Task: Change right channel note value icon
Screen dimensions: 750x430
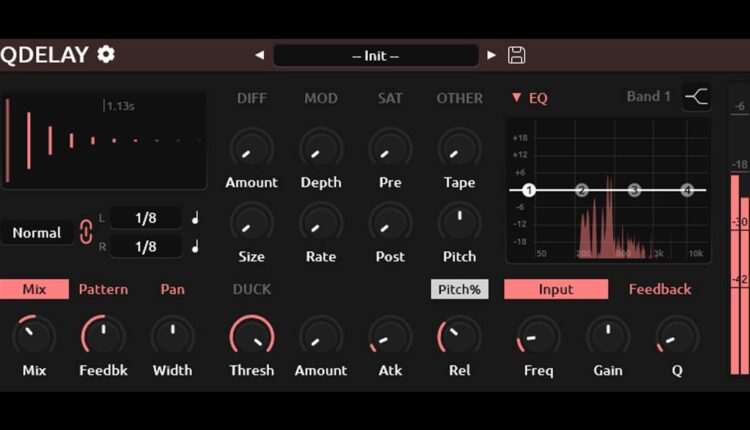Action: [195, 247]
